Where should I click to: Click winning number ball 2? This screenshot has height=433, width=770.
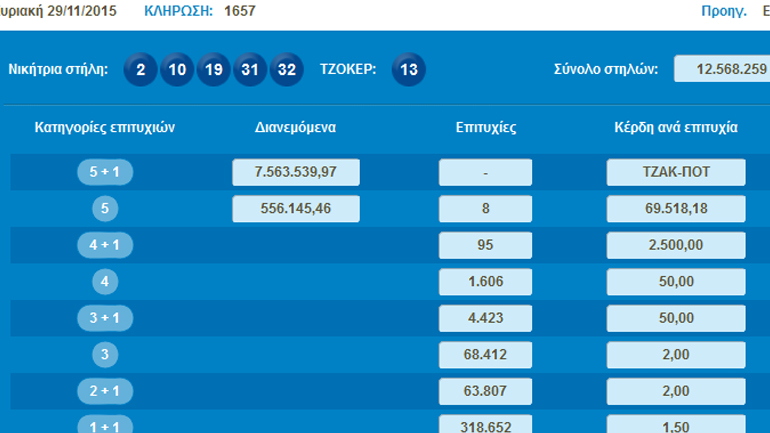click(141, 70)
